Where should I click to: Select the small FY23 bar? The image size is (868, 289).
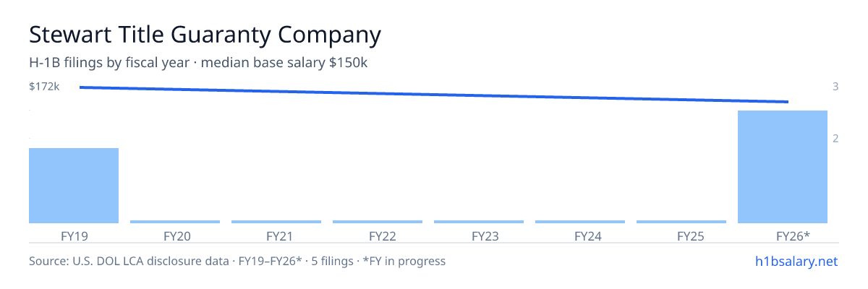(479, 222)
